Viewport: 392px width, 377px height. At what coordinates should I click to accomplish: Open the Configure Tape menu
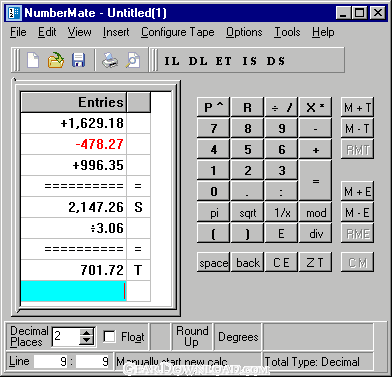(x=178, y=32)
